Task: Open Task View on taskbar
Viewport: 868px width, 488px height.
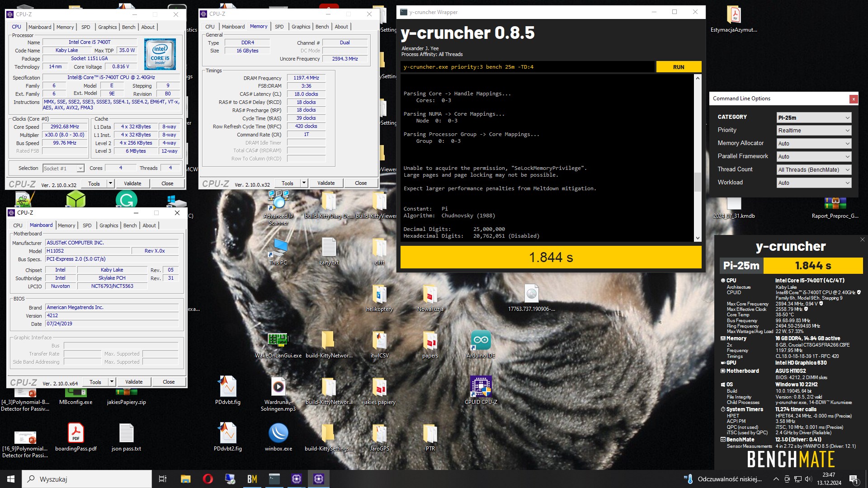Action: tap(163, 479)
